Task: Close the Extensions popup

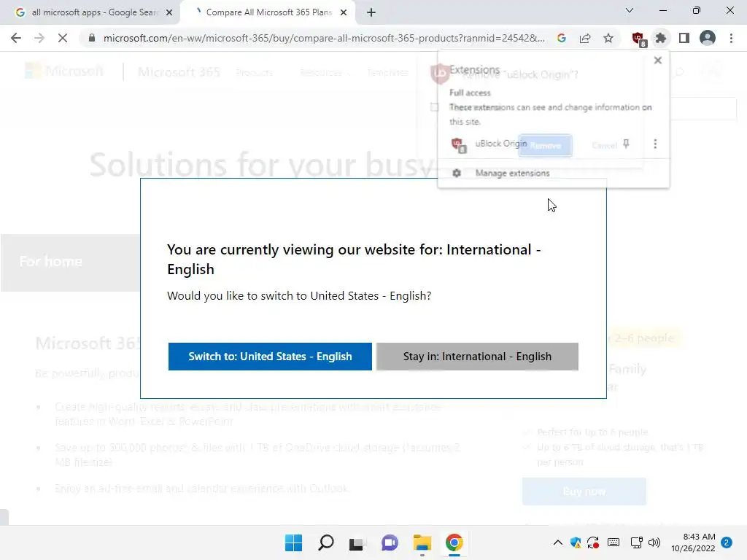Action: coord(658,61)
